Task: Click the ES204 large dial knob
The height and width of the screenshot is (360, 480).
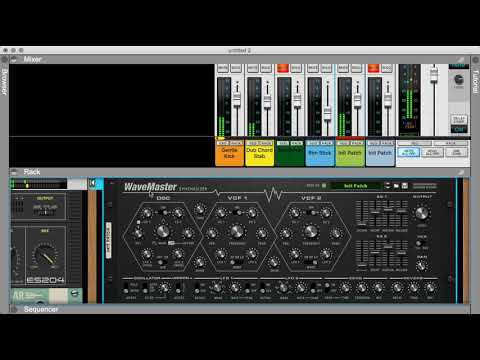Action: (x=45, y=255)
